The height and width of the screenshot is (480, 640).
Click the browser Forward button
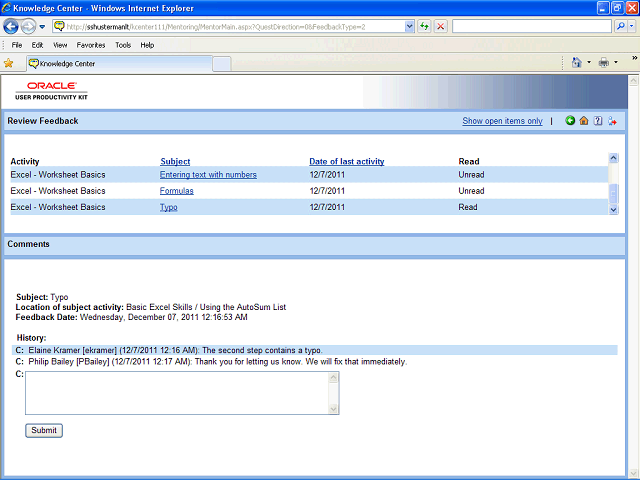point(28,27)
